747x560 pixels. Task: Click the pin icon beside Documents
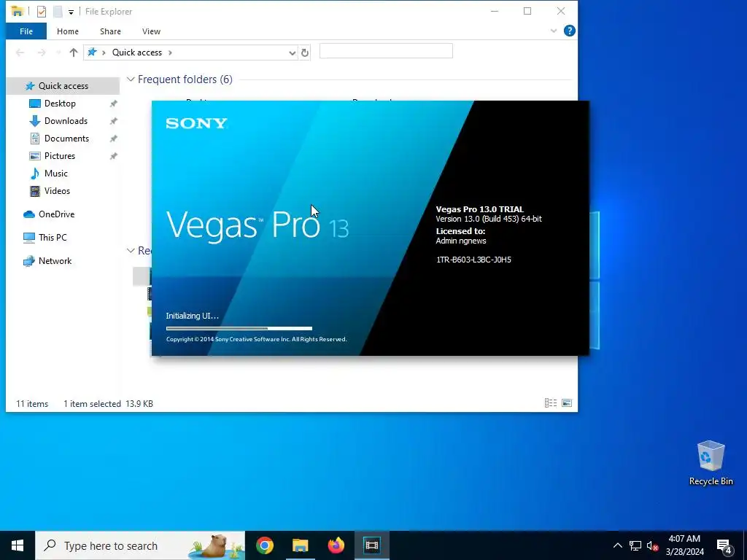pyautogui.click(x=113, y=139)
